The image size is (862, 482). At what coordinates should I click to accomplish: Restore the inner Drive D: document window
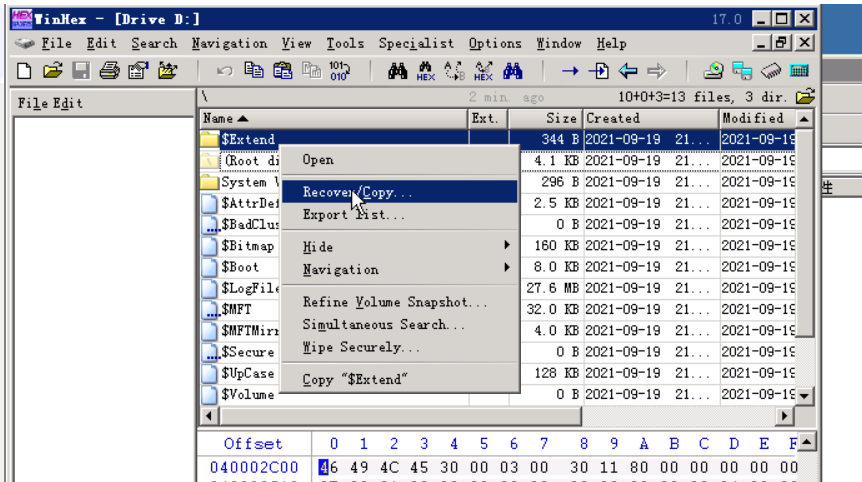782,42
